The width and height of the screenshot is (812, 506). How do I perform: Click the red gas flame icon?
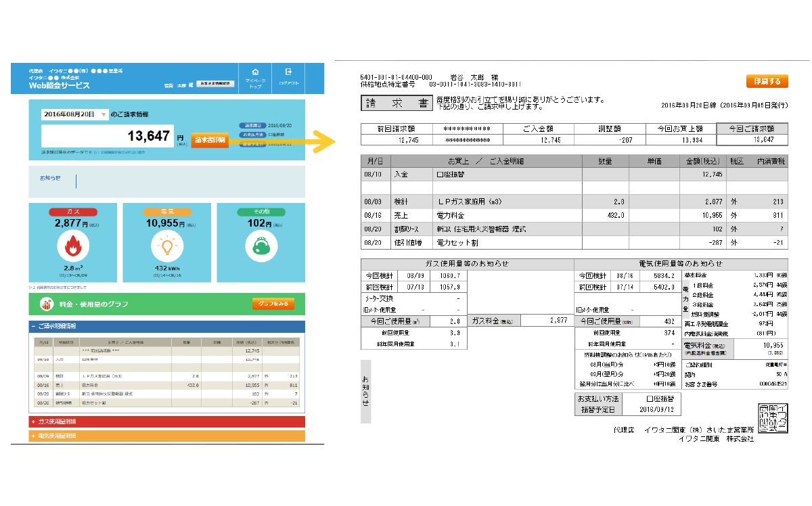[72, 247]
